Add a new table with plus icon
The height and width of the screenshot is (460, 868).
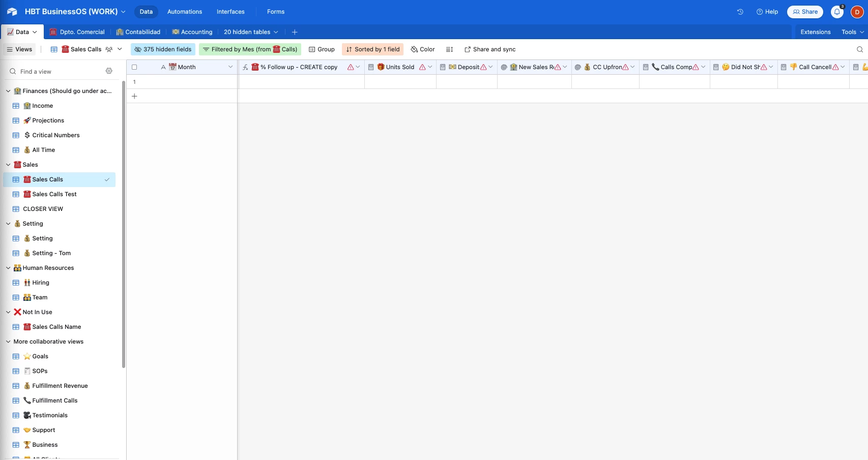(295, 32)
